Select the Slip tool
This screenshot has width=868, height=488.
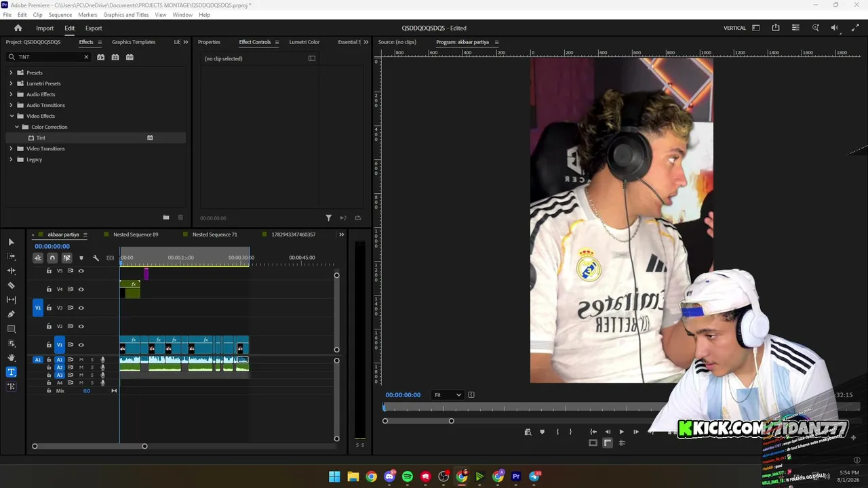pyautogui.click(x=11, y=300)
